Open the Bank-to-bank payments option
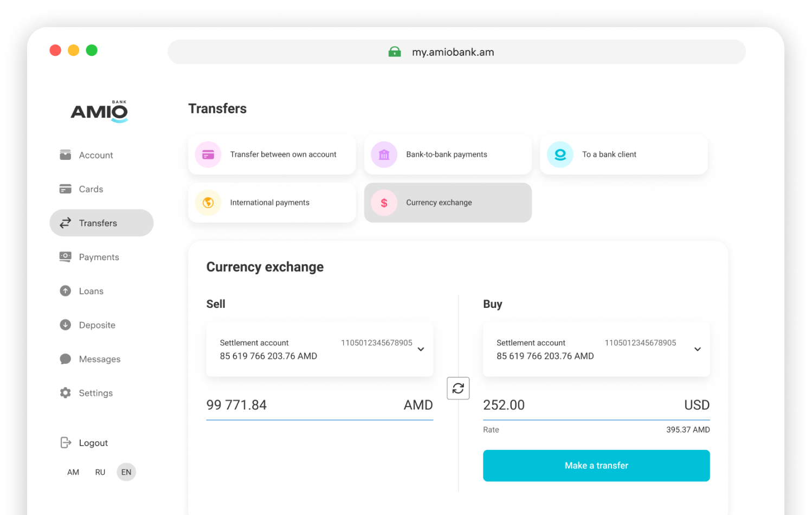This screenshot has width=812, height=515. 447,154
